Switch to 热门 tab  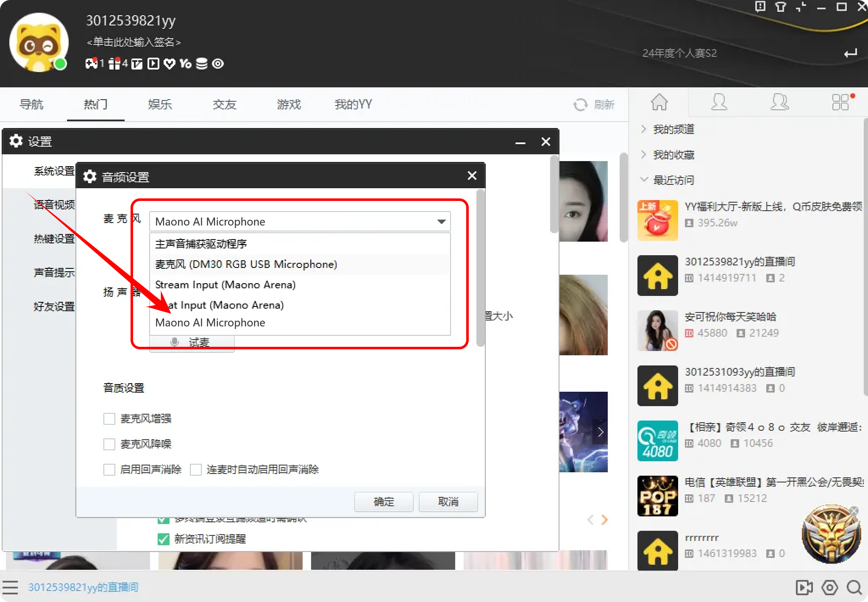click(x=96, y=104)
